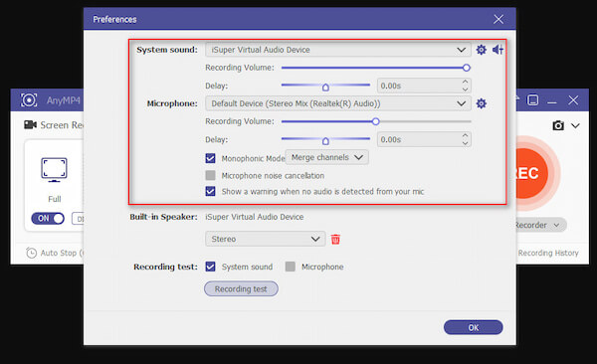
Task: Toggle the Monophonic Mode checkbox
Action: point(210,158)
